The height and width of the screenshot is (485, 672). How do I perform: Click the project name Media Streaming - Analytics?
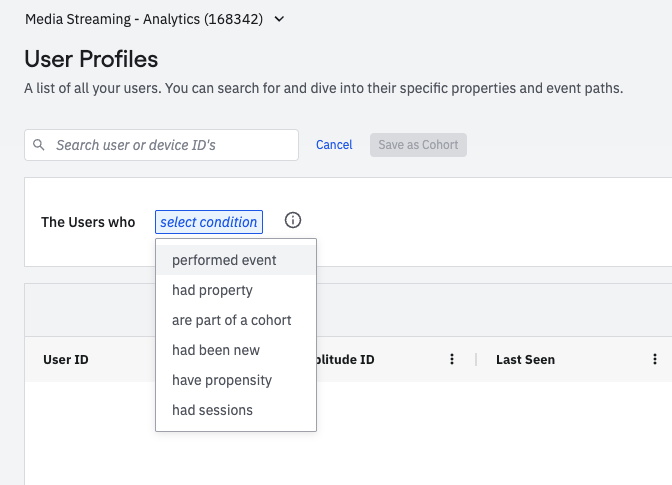144,19
